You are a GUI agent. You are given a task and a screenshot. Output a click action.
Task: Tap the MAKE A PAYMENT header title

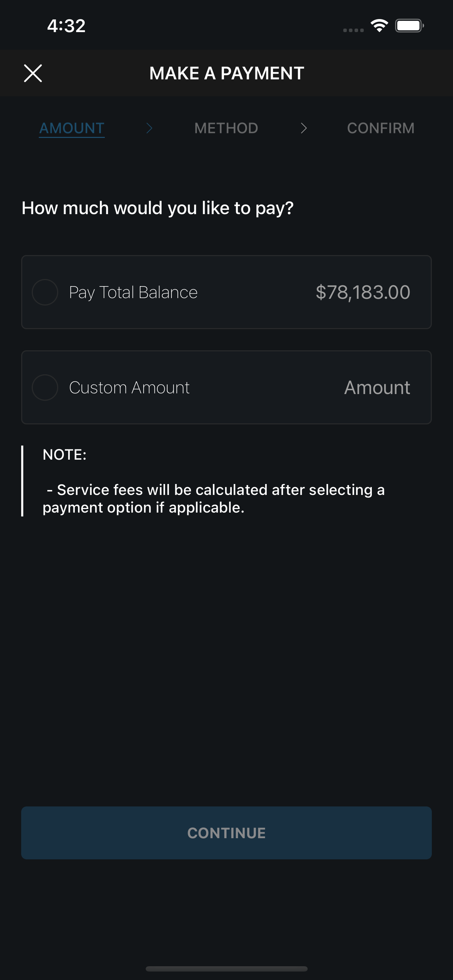[x=227, y=73]
